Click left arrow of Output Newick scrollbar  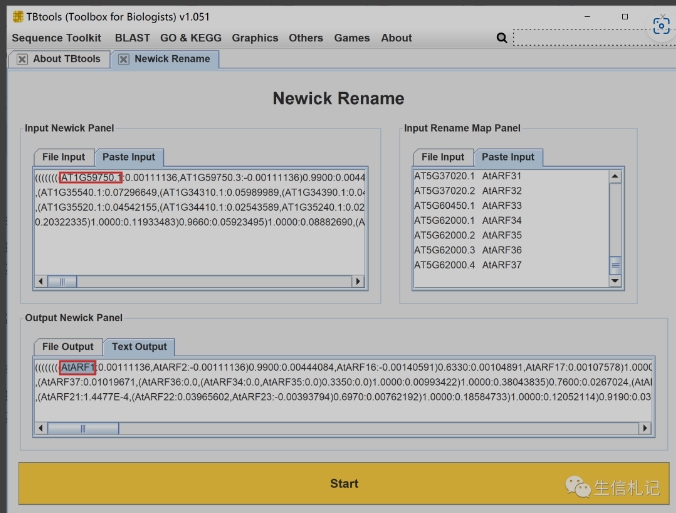coord(41,428)
